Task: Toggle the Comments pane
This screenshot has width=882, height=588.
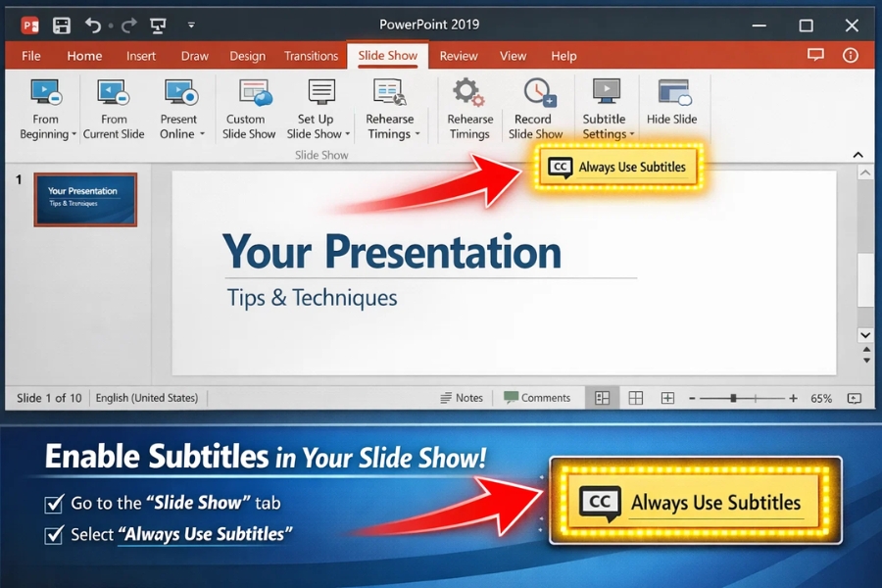Action: coord(537,398)
